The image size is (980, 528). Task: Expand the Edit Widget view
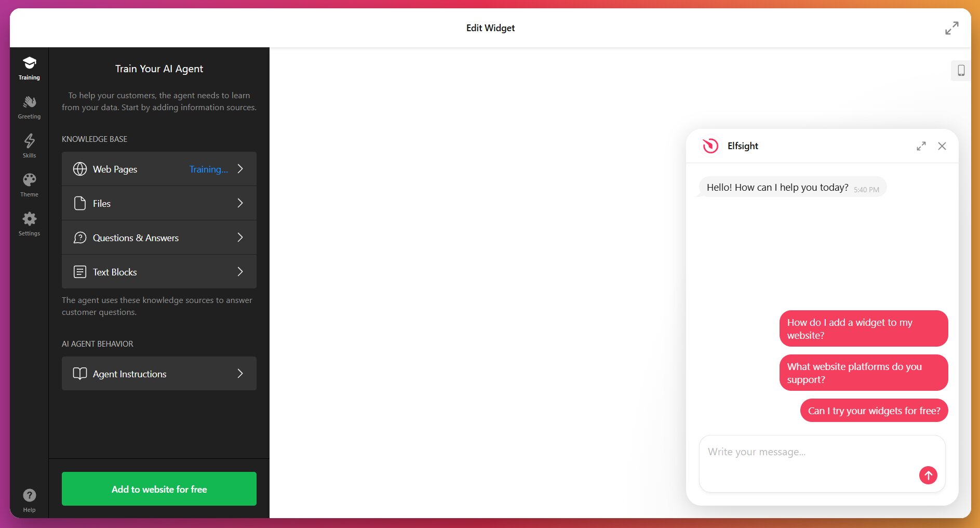[x=952, y=28]
